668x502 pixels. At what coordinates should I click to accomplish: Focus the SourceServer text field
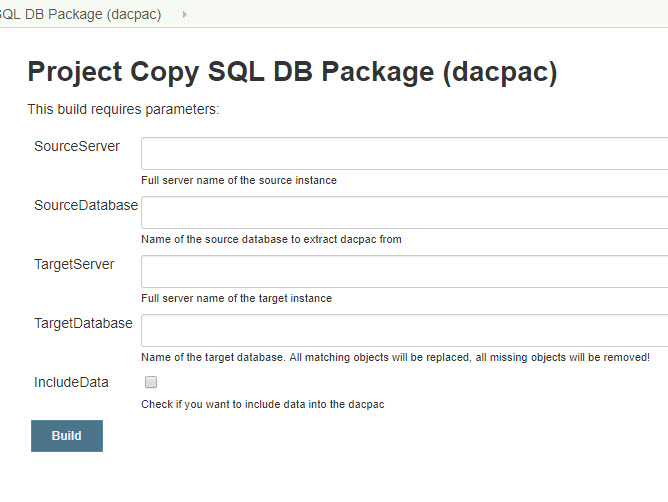coord(404,154)
